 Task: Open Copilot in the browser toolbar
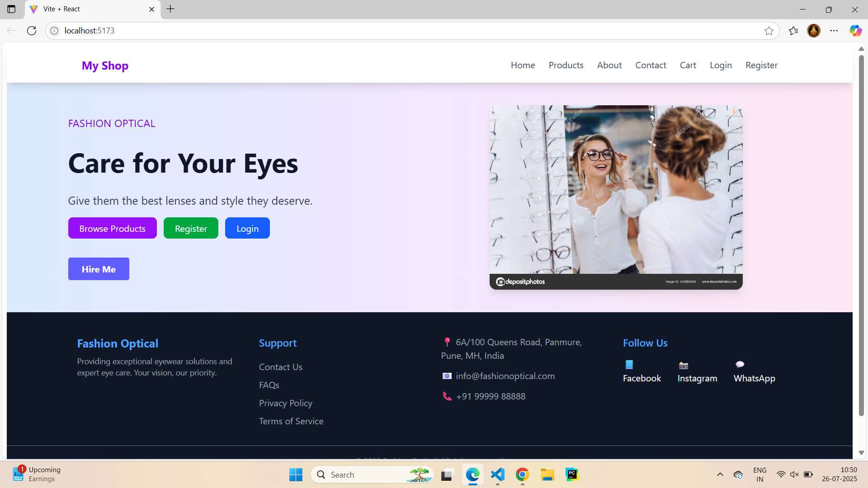(856, 30)
